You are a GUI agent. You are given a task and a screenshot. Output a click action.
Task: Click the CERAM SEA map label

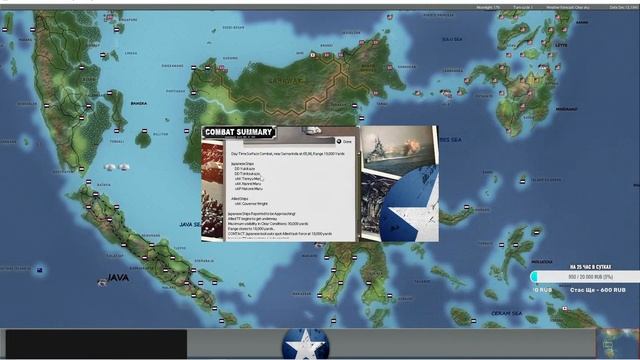click(507, 313)
